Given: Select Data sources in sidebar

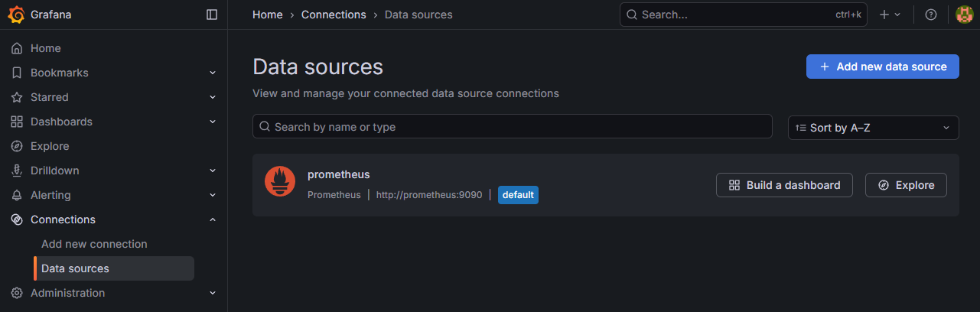Looking at the screenshot, I should click(x=75, y=268).
